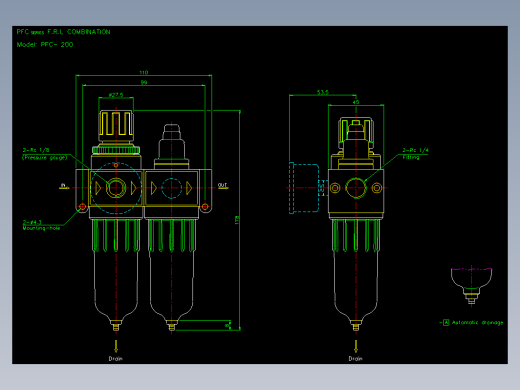Select the boxed A symbol beside Automatic drainage
Screen dimensions: 520x390
446,322
